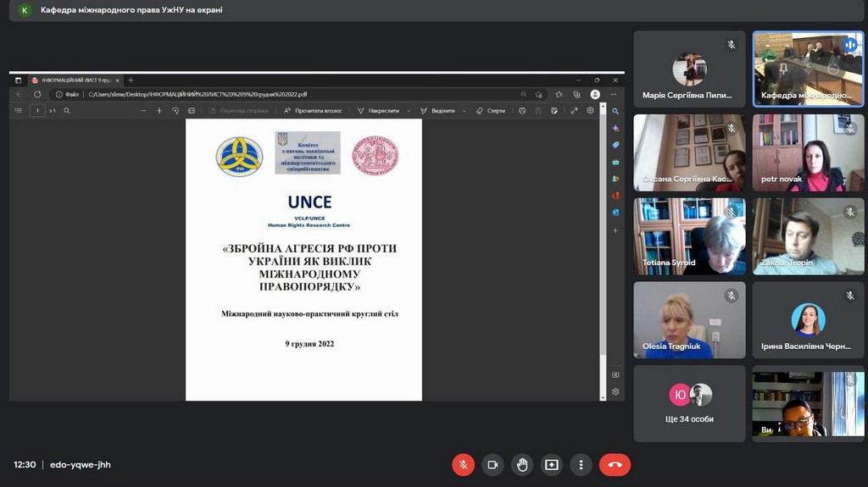Screen dimensions: 868x487
Task: Open the new tab plus button
Action: [131, 80]
